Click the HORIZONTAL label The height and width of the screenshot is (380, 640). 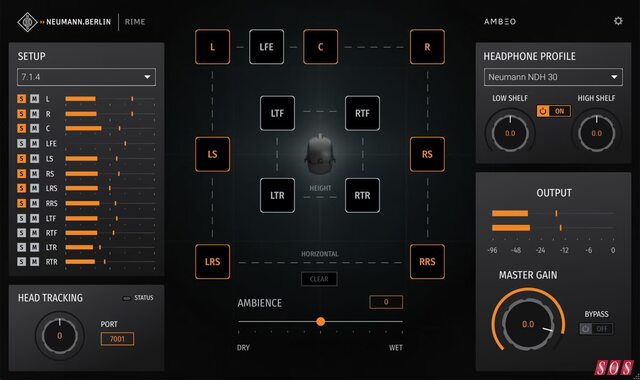click(320, 254)
